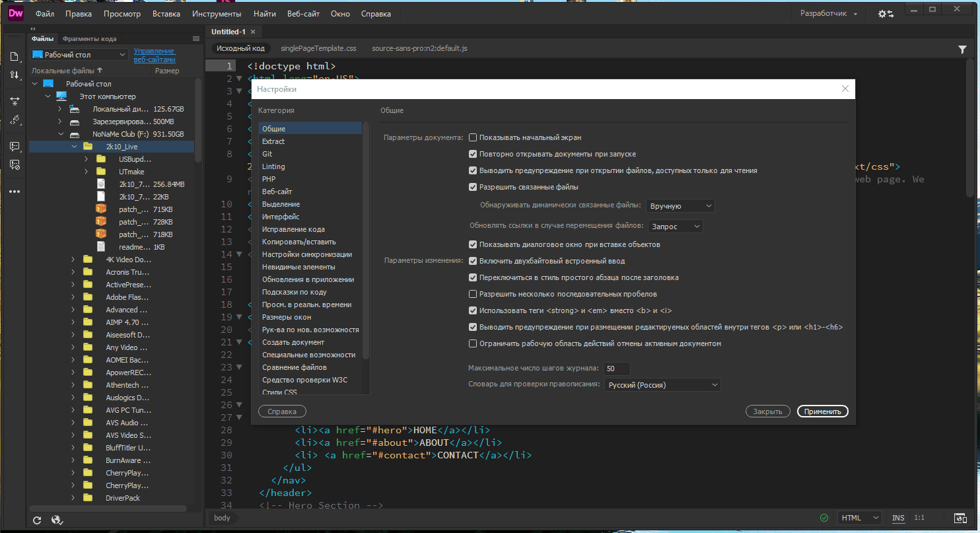Click the DriverPack folder icon

click(88, 498)
